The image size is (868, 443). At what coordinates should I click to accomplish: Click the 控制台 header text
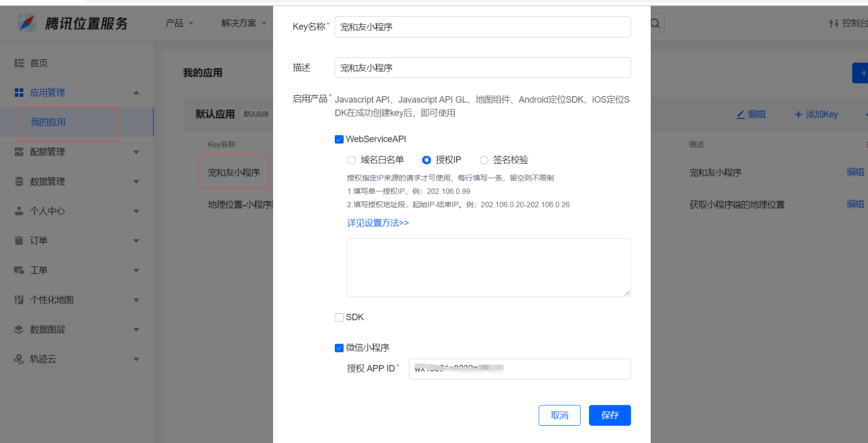[x=855, y=23]
